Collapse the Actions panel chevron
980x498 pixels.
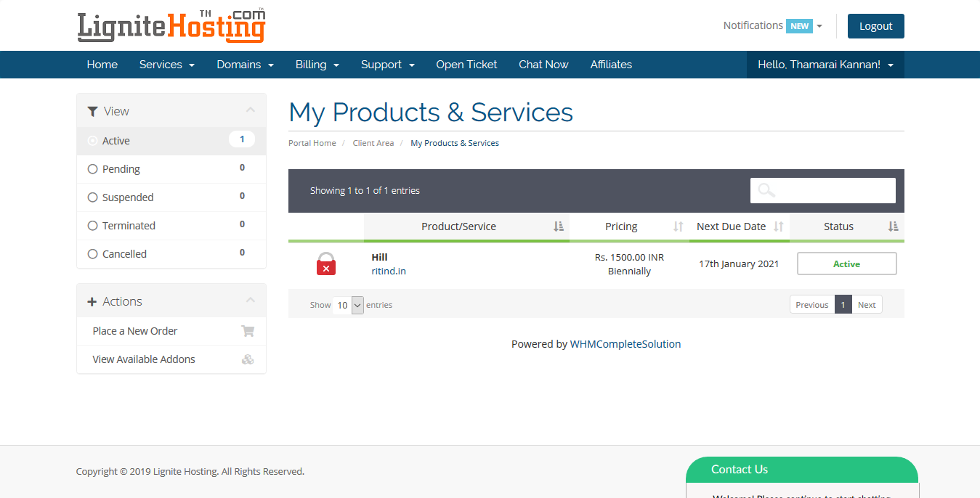click(x=251, y=301)
